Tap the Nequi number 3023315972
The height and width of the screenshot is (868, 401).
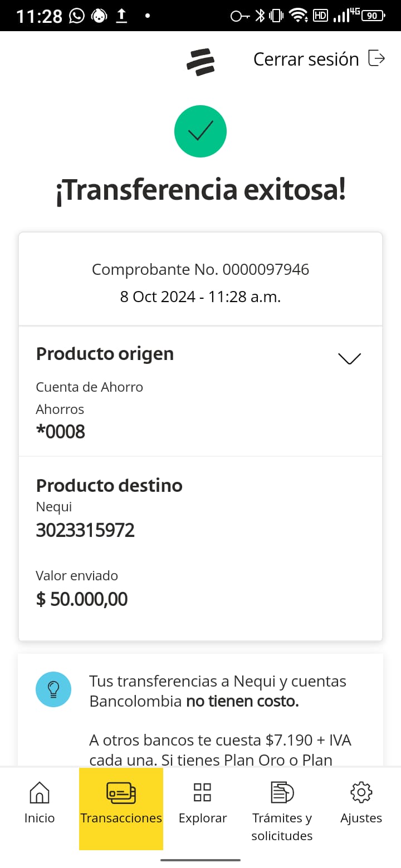(85, 530)
